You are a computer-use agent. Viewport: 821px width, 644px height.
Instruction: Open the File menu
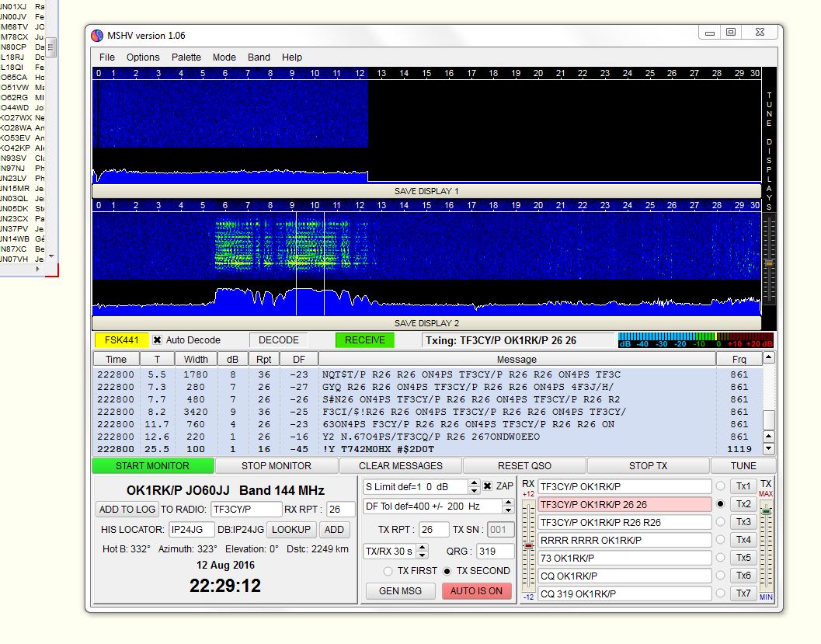(x=107, y=57)
